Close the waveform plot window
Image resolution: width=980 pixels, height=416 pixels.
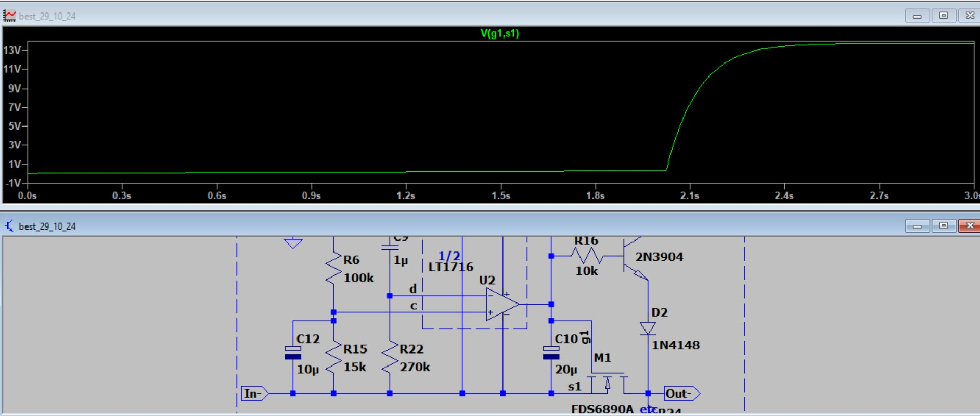click(970, 16)
